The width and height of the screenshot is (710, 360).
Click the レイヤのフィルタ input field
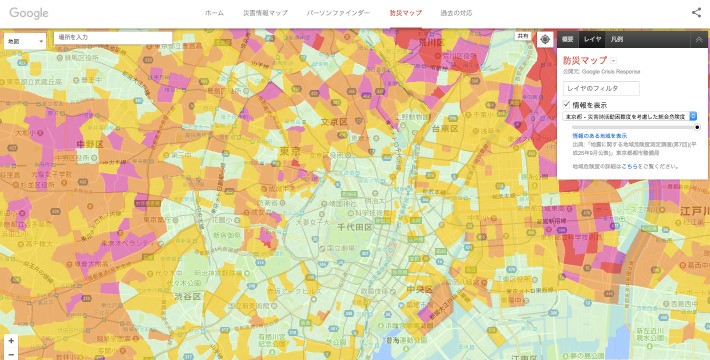[601, 88]
